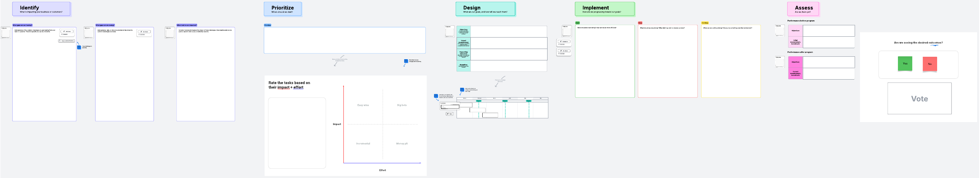Click the Money pit quadrant label
Viewport: 980px width, 178px height.
coord(402,144)
